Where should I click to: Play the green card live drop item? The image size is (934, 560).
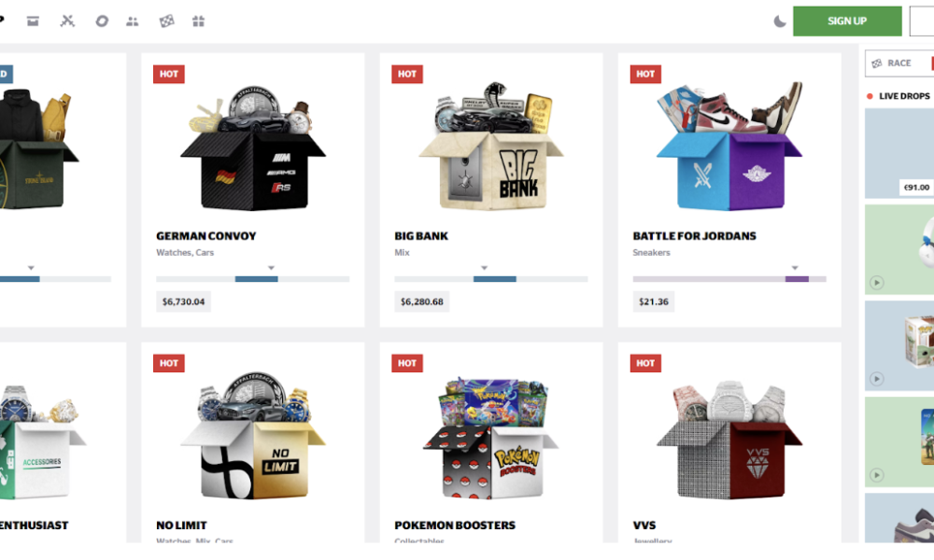click(x=877, y=475)
